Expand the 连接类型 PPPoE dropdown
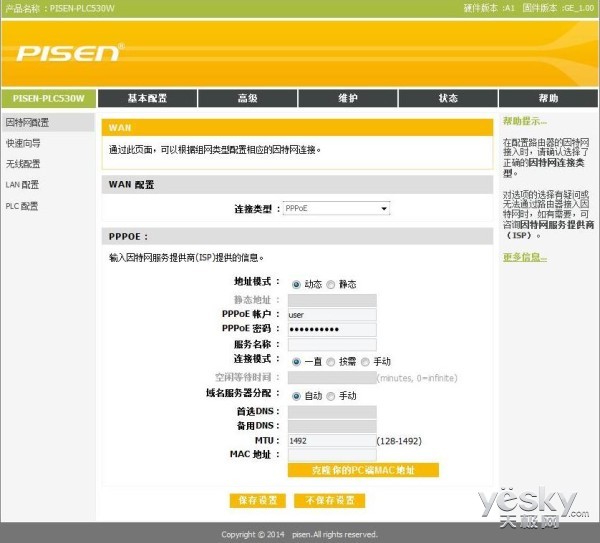This screenshot has height=543, width=600. click(x=336, y=208)
